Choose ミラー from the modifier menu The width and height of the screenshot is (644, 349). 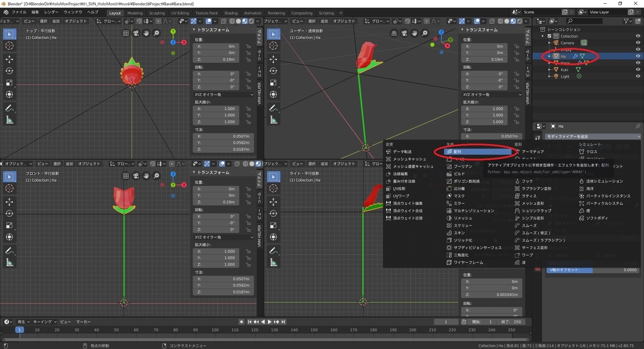point(459,203)
